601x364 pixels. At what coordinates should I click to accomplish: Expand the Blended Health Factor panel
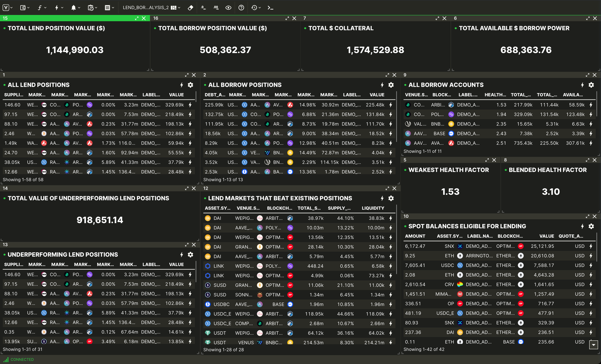tap(587, 160)
